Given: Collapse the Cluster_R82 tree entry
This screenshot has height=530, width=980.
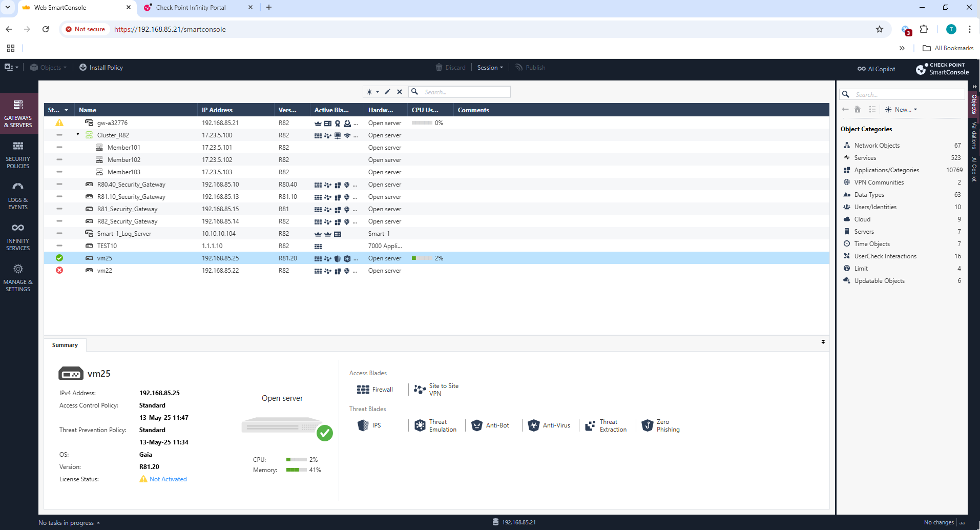Looking at the screenshot, I should coord(77,134).
